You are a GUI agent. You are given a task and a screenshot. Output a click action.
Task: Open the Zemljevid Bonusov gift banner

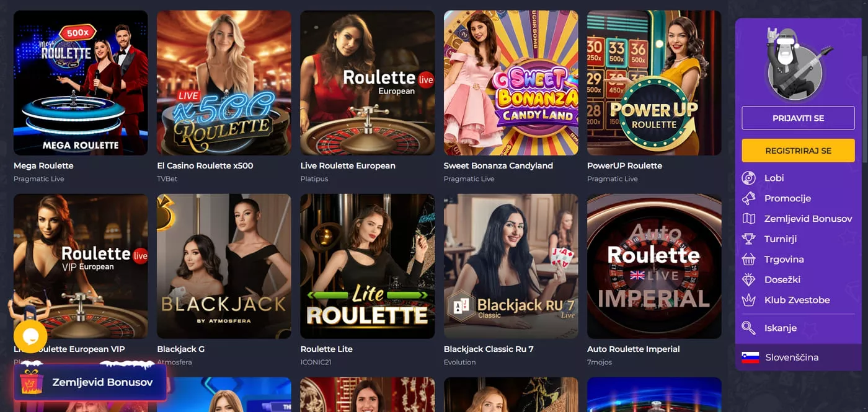pos(91,382)
